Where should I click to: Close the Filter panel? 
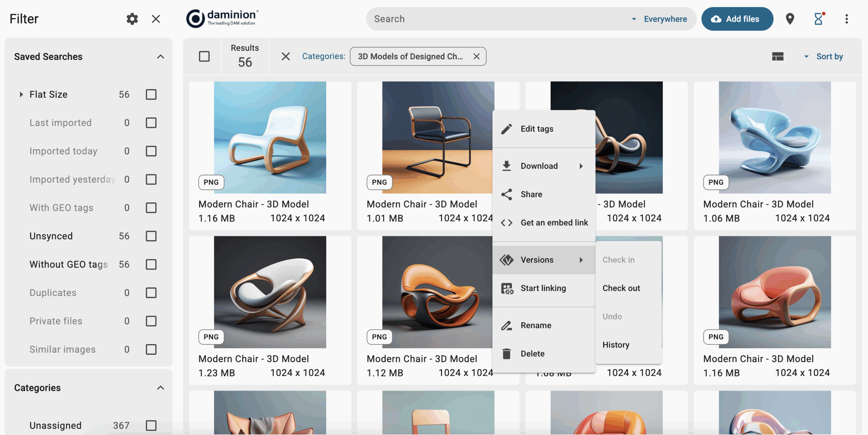[x=156, y=19]
